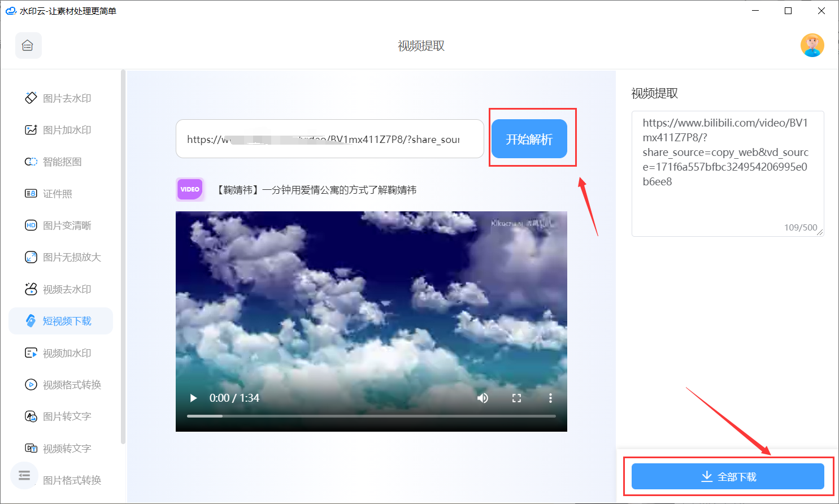Select 智能抠图 in the sidebar

(x=60, y=162)
